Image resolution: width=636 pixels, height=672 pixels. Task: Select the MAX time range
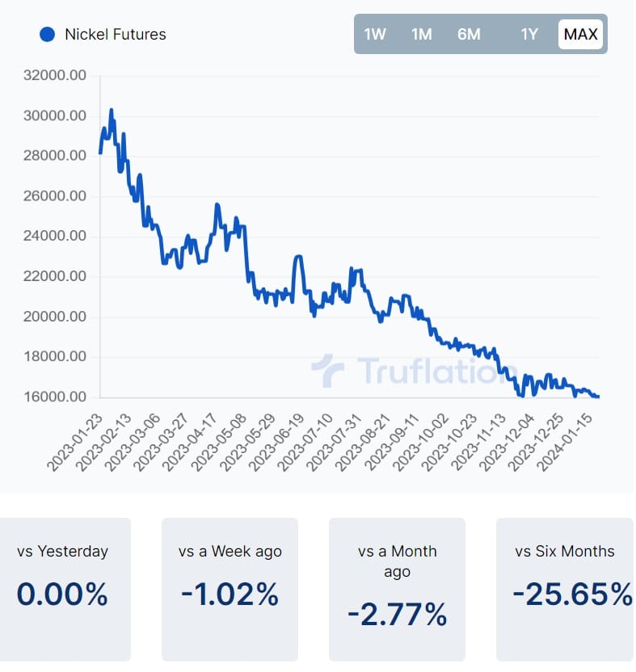click(580, 35)
